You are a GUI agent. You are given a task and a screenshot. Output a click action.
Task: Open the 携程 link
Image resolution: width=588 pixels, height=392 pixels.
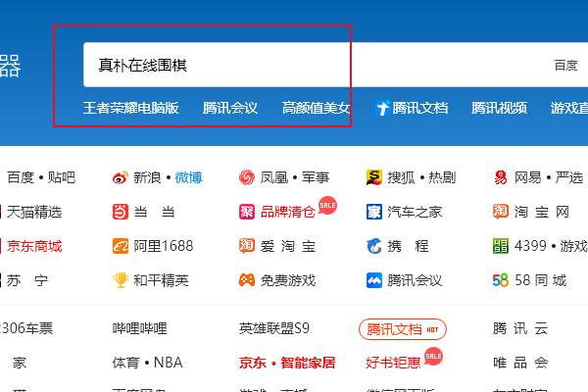(x=408, y=246)
